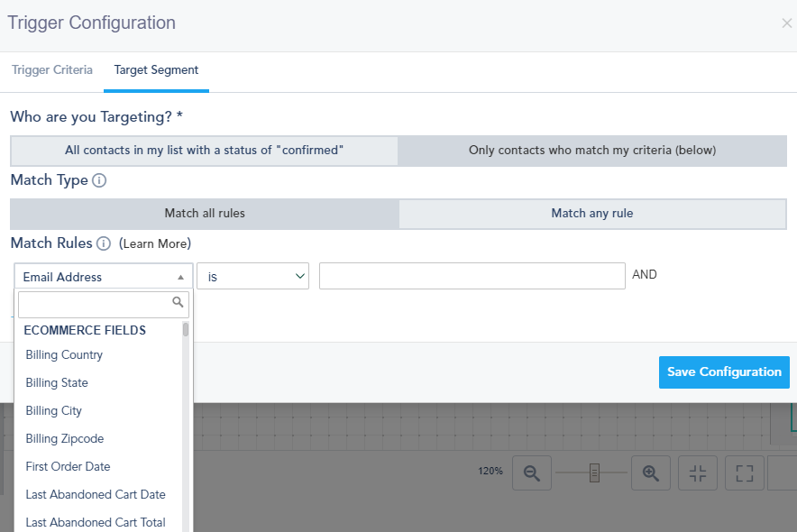Select Match all rules option

(205, 214)
